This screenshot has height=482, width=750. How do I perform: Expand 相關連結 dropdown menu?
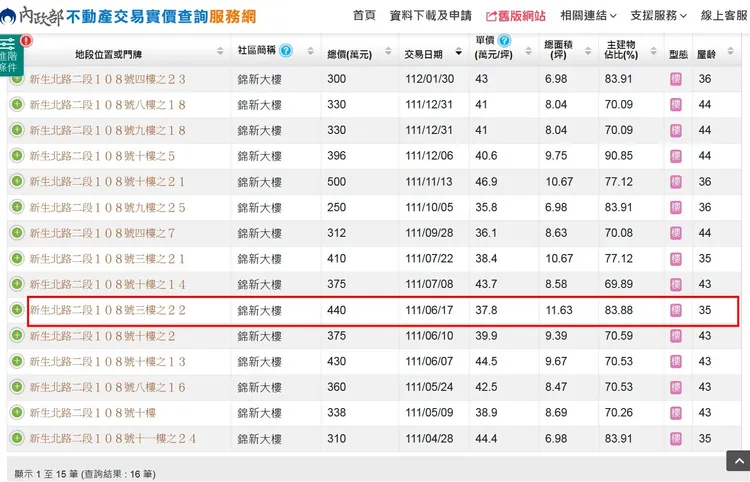588,16
